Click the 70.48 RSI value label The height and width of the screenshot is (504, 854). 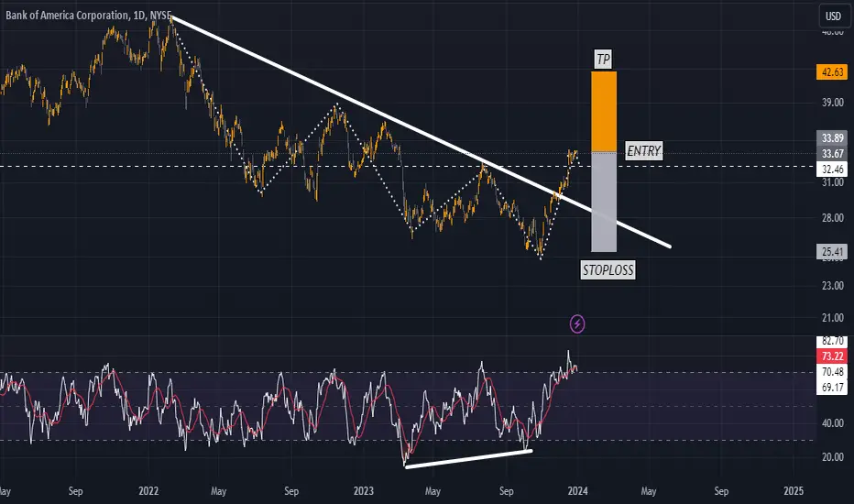click(832, 372)
